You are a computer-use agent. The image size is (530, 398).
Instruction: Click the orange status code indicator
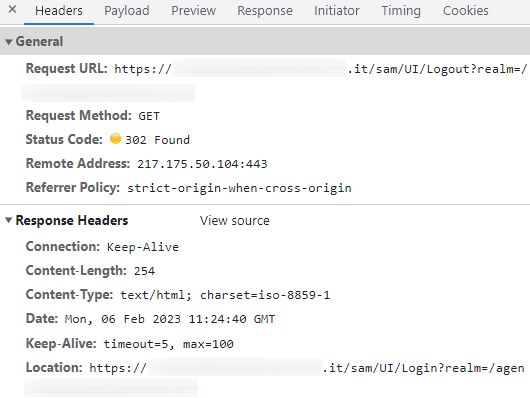(115, 139)
